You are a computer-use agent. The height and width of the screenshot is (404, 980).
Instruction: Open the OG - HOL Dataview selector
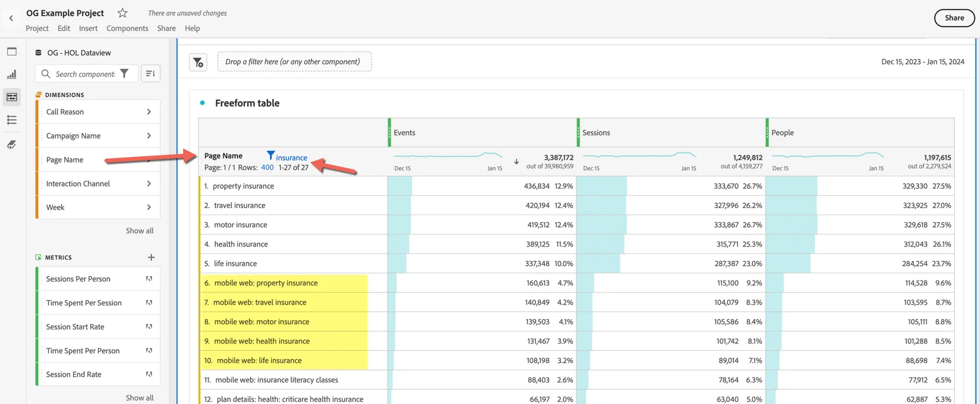coord(79,52)
